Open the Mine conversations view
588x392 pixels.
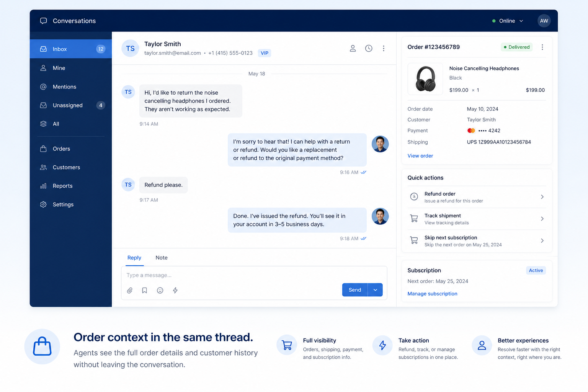71,68
